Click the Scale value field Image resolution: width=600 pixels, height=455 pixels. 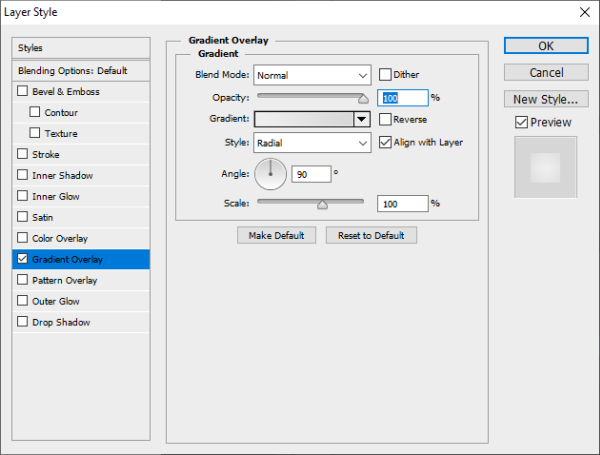403,204
